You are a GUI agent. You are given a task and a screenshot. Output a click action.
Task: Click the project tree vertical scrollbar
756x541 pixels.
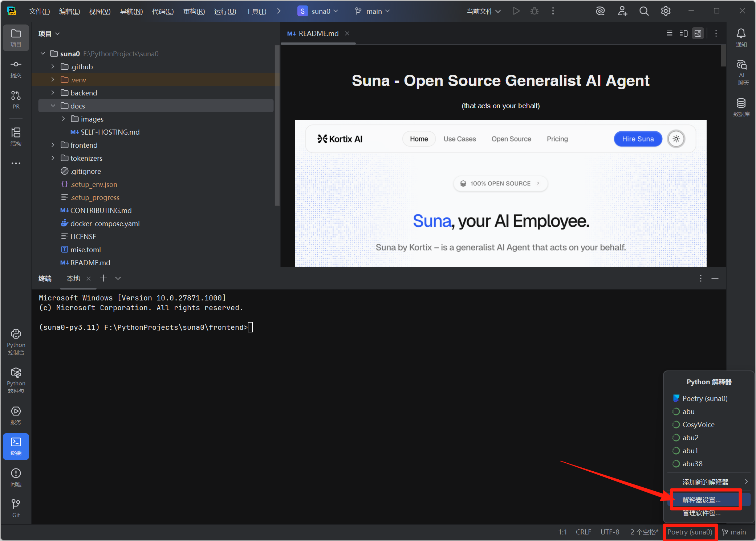[277, 125]
